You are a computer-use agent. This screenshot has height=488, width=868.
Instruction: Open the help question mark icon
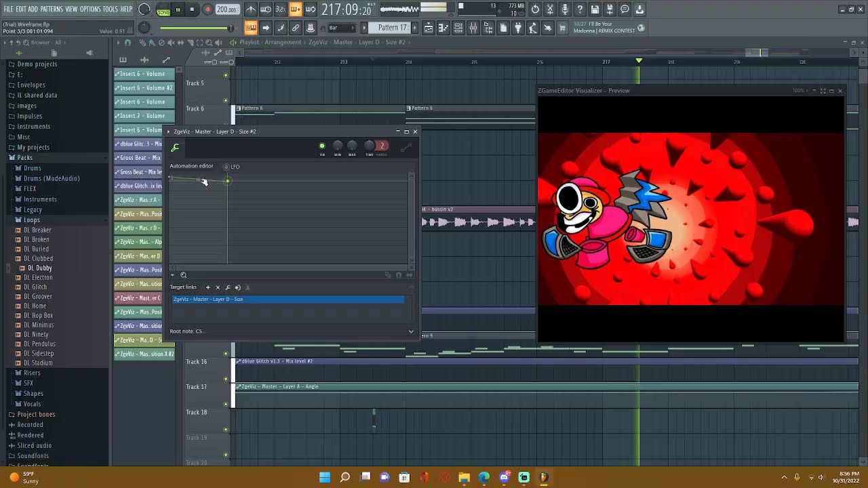580,9
